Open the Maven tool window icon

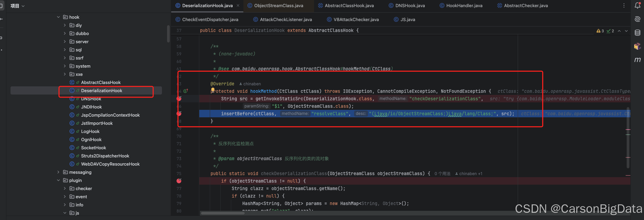(638, 60)
